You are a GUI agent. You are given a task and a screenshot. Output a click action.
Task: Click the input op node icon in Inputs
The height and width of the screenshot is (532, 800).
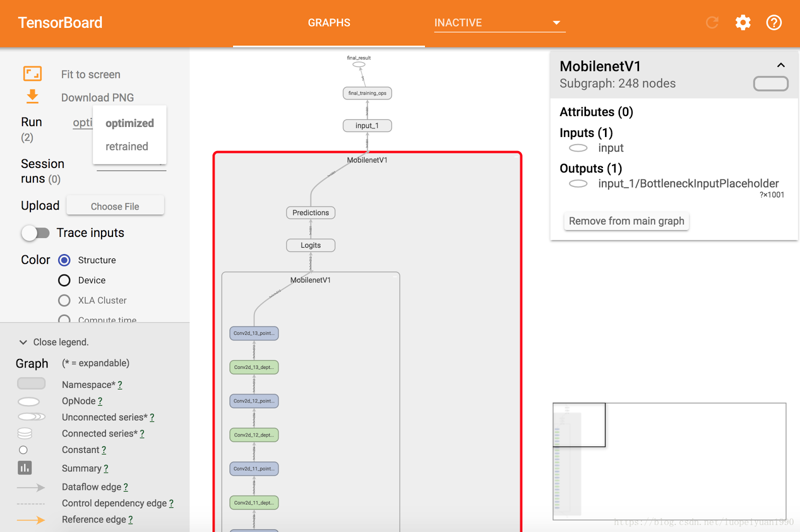pyautogui.click(x=578, y=148)
